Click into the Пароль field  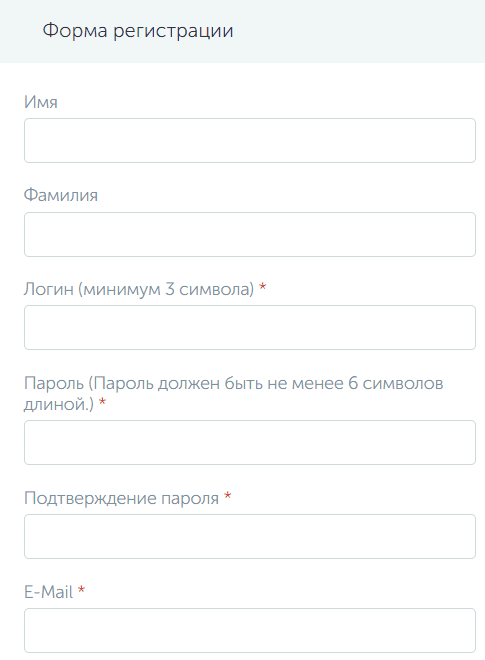point(250,442)
